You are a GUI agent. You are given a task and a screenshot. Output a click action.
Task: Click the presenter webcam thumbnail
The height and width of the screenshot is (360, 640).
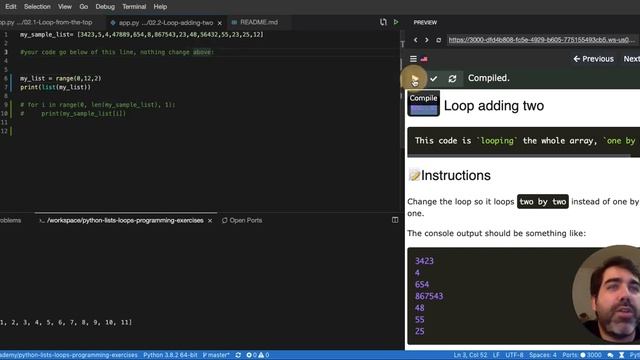point(606,294)
